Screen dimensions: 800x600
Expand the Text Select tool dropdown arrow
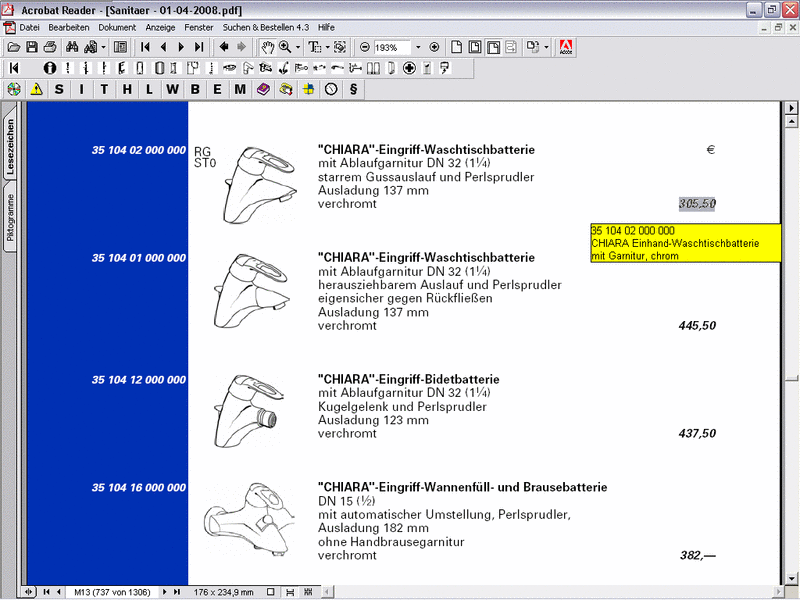click(x=327, y=47)
